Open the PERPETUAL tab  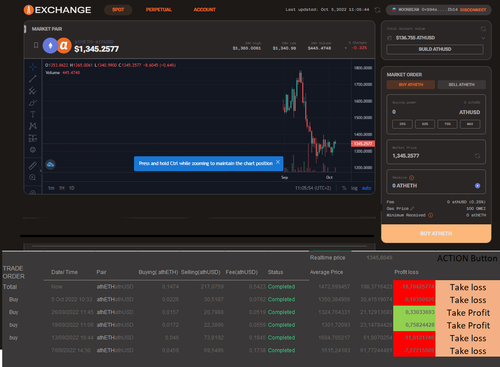click(159, 10)
